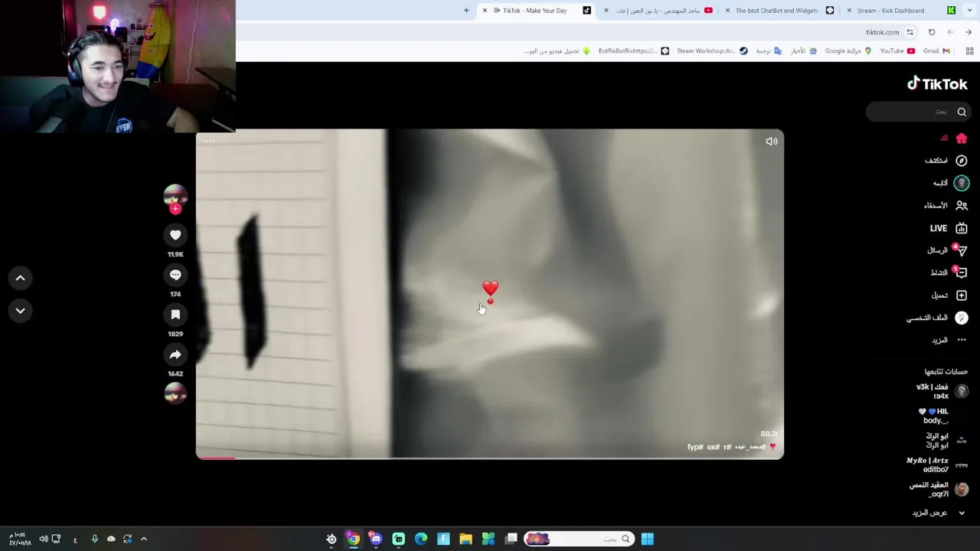
Task: Open the Friends section icon
Action: [962, 205]
